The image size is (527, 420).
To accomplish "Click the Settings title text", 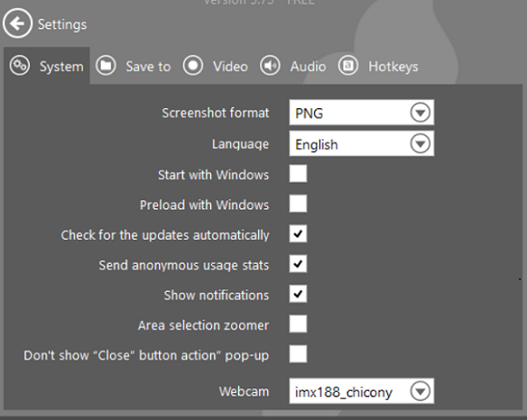I will 62,25.
